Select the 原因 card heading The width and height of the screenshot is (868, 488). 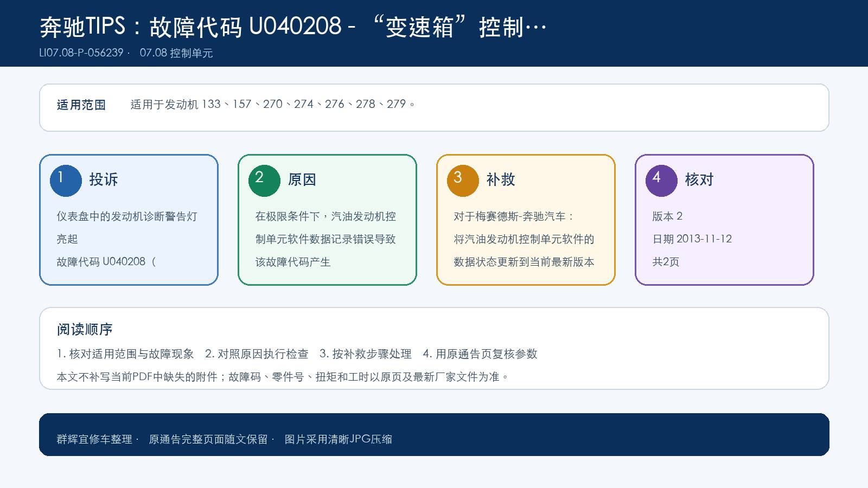coord(302,179)
